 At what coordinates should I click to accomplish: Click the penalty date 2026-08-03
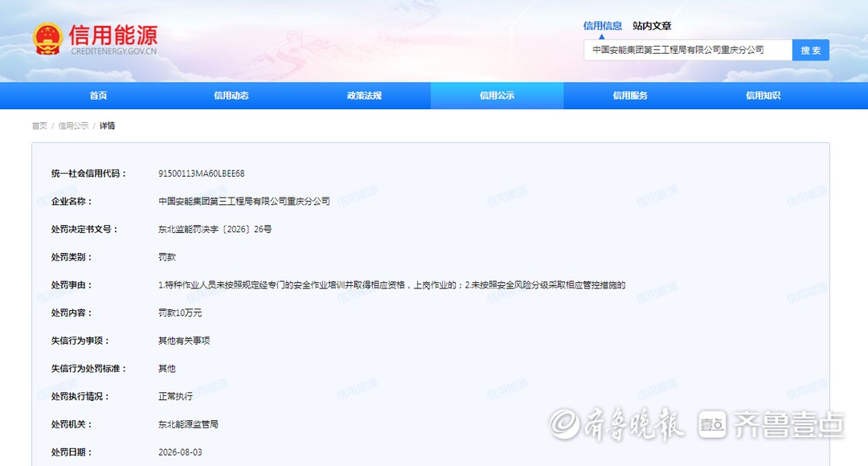[180, 452]
